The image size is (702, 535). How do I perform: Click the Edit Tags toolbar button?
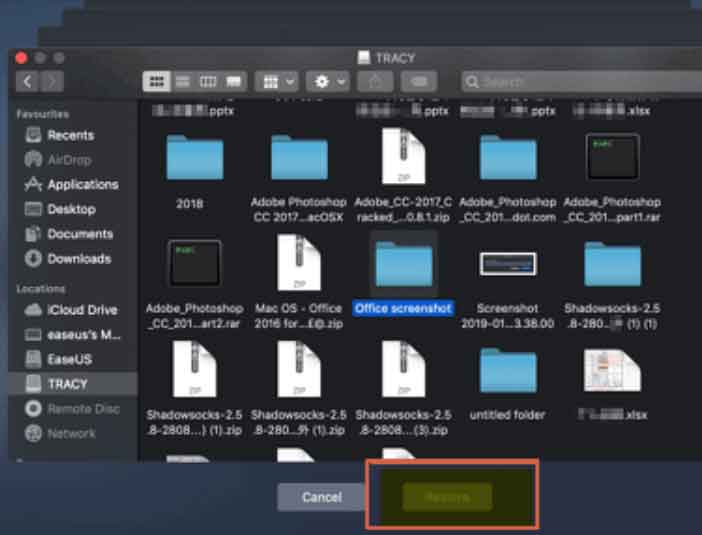pos(421,81)
